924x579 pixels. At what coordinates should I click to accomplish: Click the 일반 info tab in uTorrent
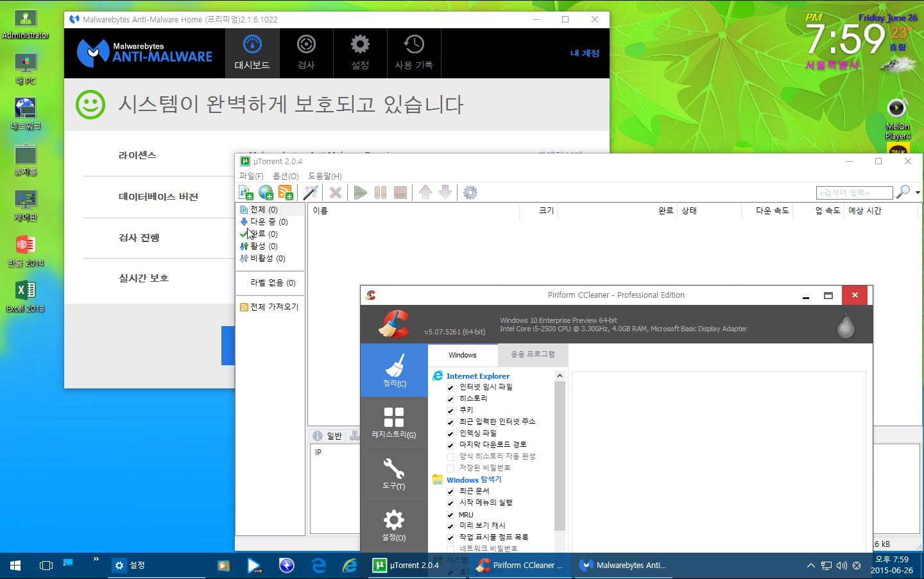[x=328, y=436]
